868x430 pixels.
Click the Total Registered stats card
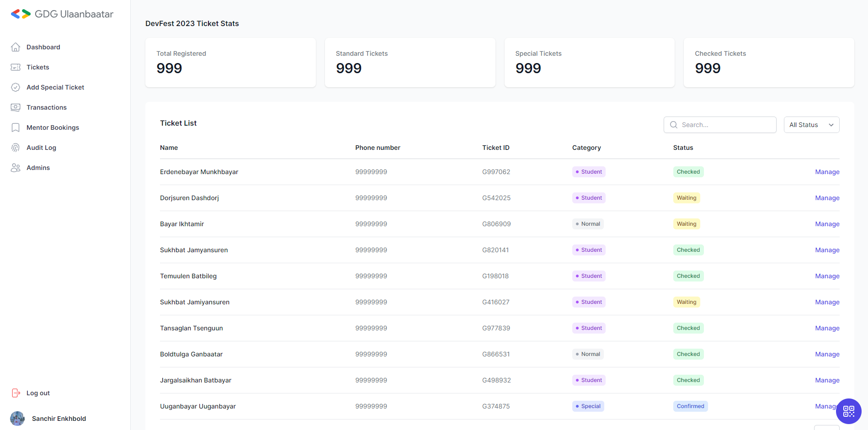(230, 63)
